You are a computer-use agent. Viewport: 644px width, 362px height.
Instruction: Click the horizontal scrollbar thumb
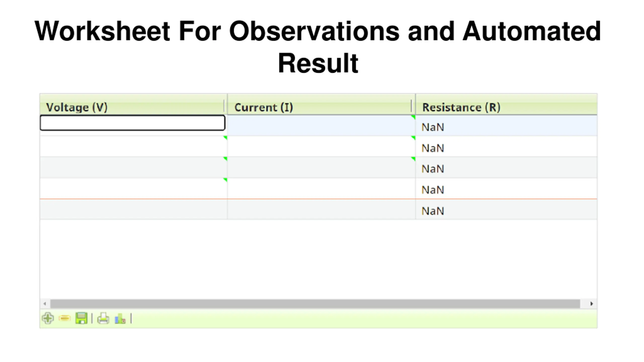click(x=315, y=304)
